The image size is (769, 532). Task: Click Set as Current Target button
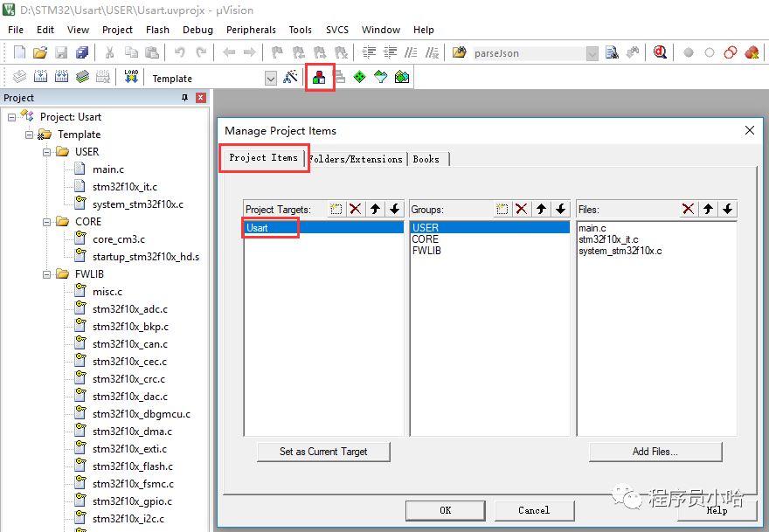(x=323, y=452)
